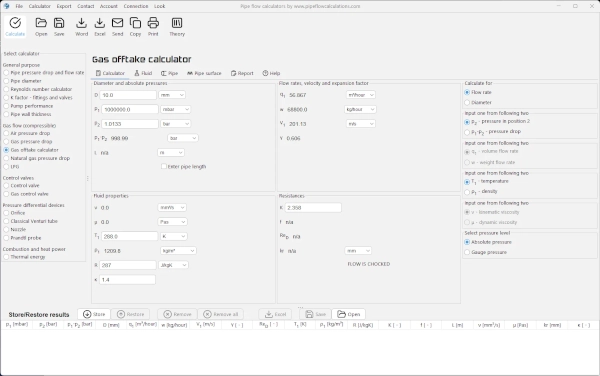
Task: Click the gas constant R input field
Action: [128, 265]
